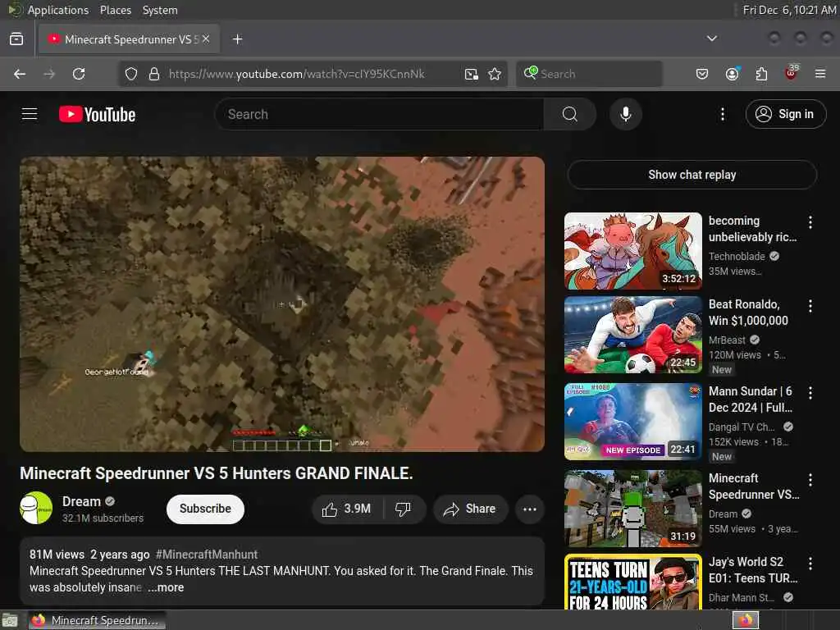Close the Minecraft Speedrunner browser tab
Image resolution: width=840 pixels, height=630 pixels.
(206, 39)
